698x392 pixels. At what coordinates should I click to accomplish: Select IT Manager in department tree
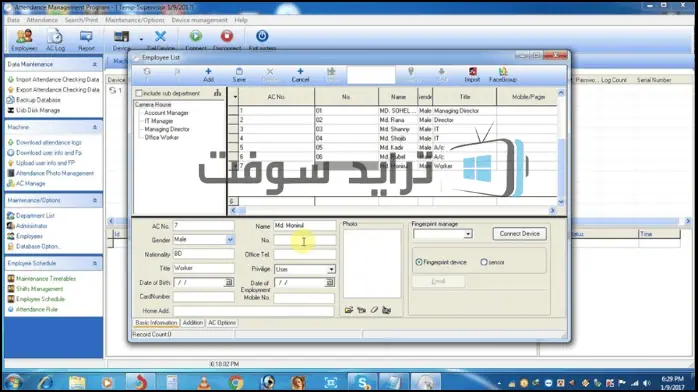tap(158, 121)
